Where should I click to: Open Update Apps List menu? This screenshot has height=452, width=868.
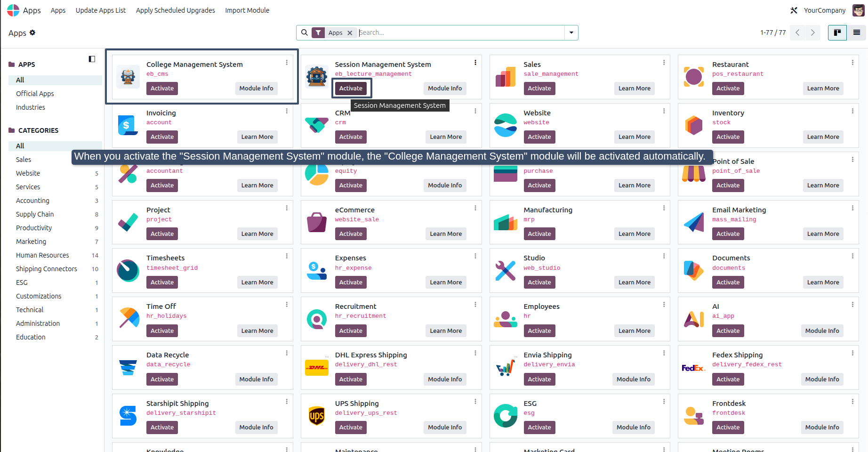click(x=101, y=10)
